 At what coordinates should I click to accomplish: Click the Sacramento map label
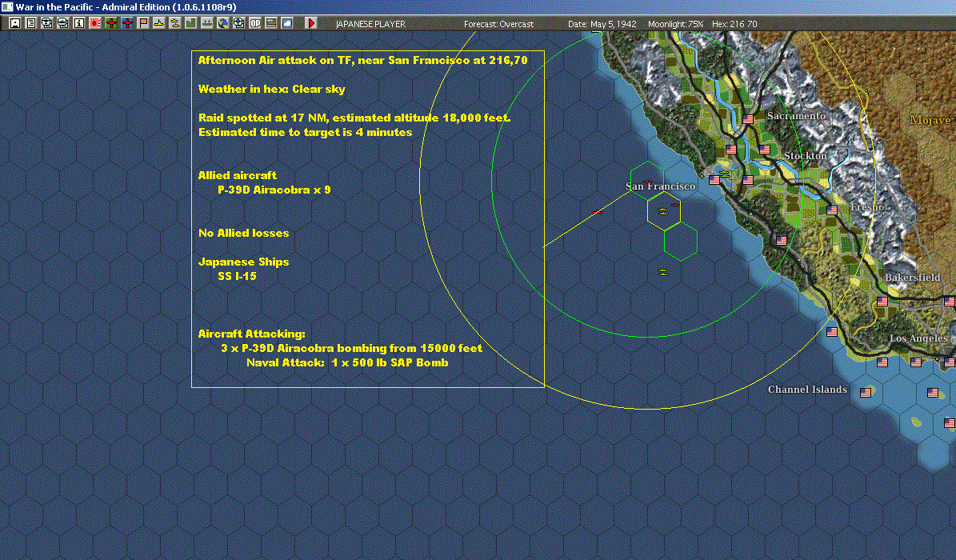point(796,116)
